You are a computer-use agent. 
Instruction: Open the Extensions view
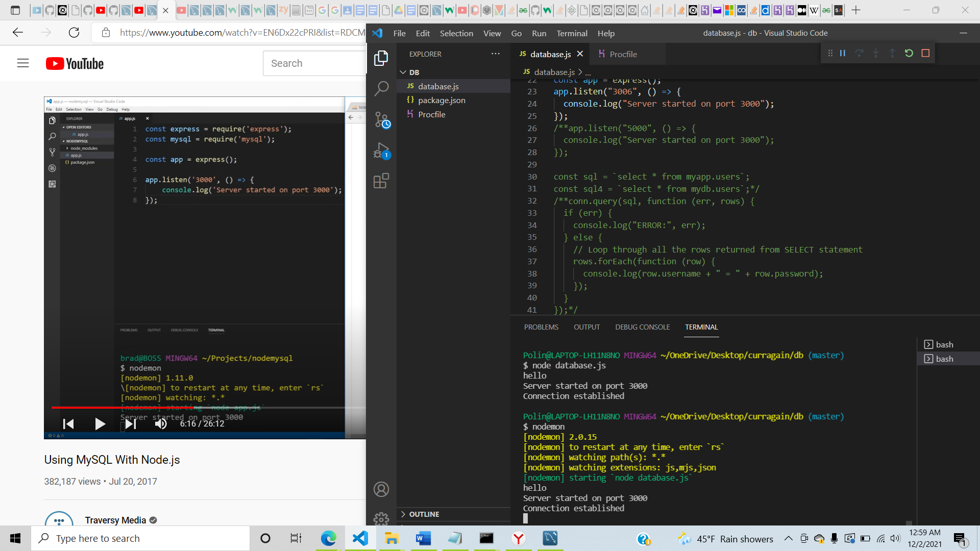381,181
